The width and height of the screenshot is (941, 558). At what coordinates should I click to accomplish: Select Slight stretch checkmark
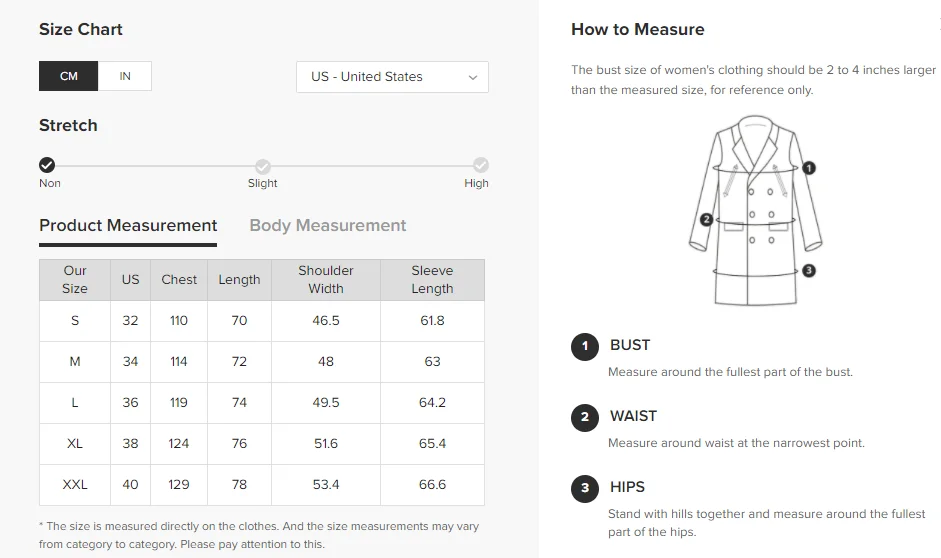(262, 165)
